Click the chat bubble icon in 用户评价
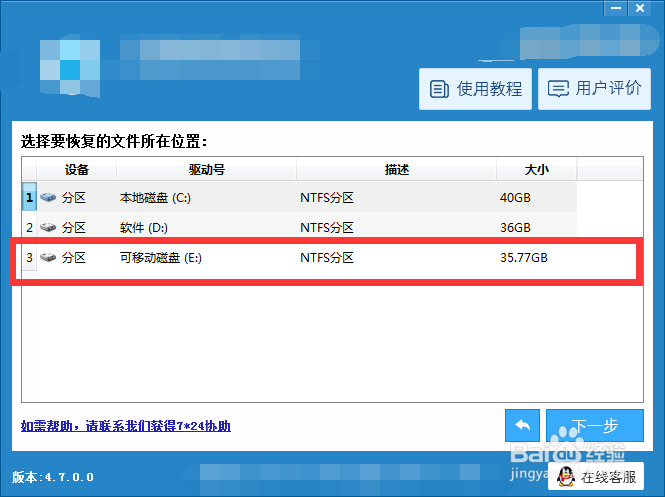665x497 pixels. pyautogui.click(x=558, y=89)
